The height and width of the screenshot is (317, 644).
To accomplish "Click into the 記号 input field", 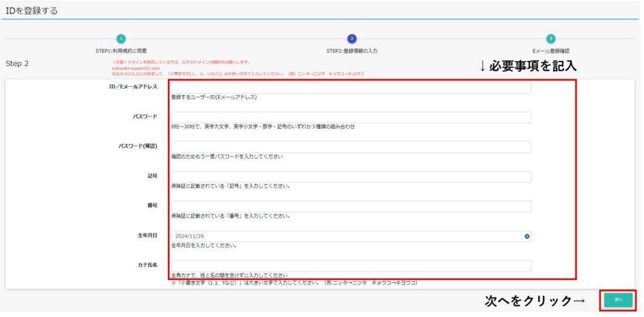I will click(351, 177).
